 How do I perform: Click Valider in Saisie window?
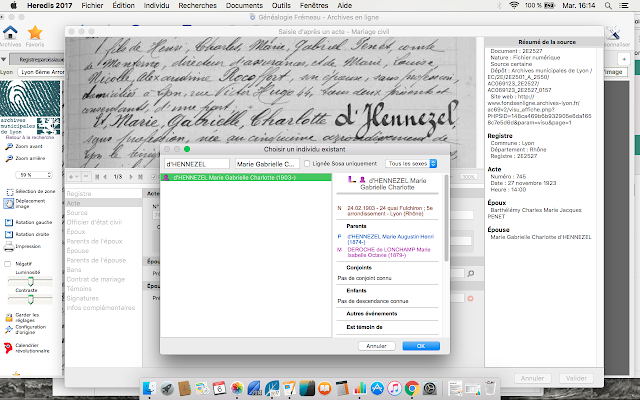(576, 378)
